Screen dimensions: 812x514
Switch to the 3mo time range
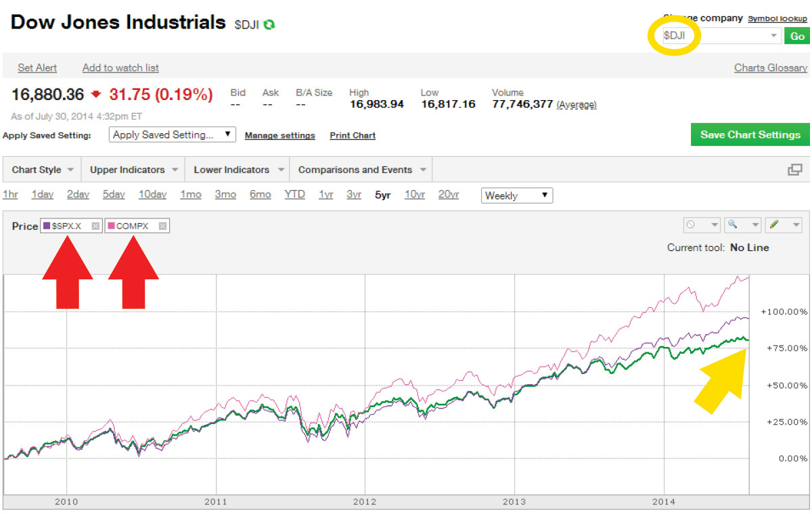(x=225, y=195)
